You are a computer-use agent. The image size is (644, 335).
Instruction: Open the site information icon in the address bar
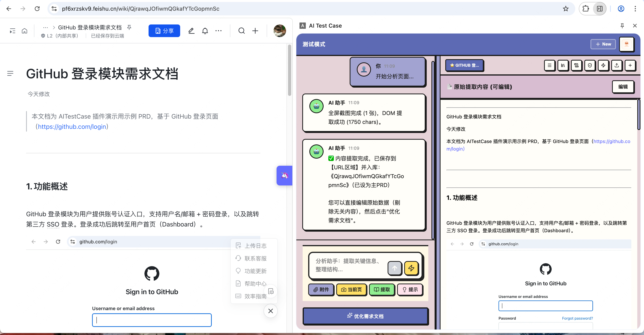54,9
